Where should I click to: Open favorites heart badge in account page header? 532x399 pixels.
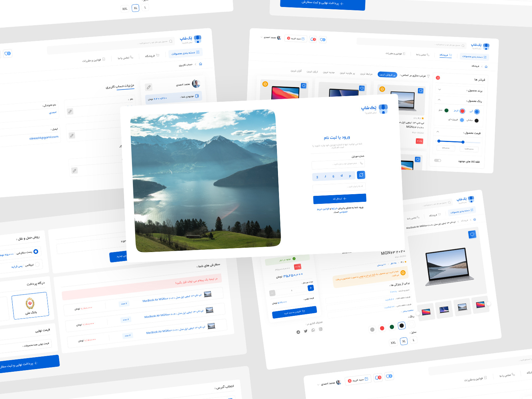(8, 54)
